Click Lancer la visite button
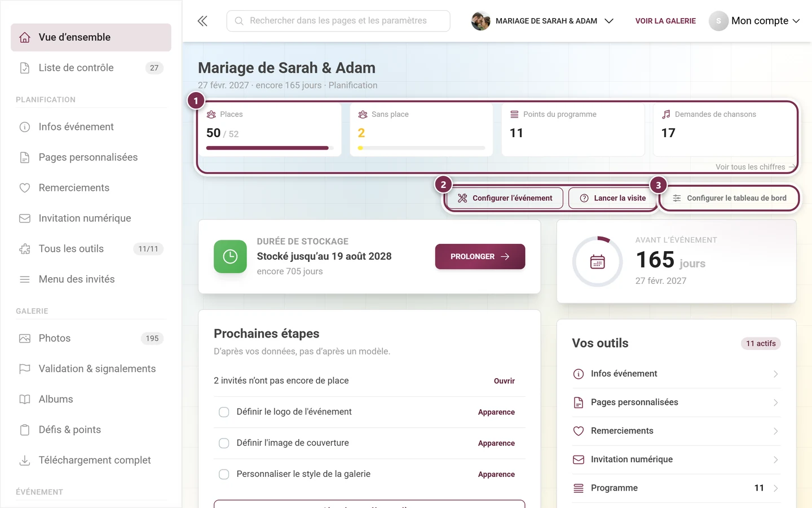 (612, 198)
